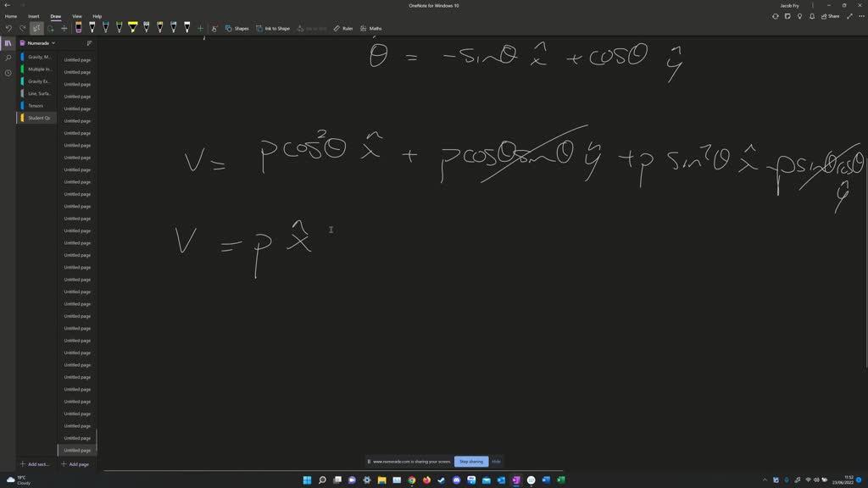The height and width of the screenshot is (488, 868).
Task: Add a new pen with plus icon
Action: click(x=200, y=28)
